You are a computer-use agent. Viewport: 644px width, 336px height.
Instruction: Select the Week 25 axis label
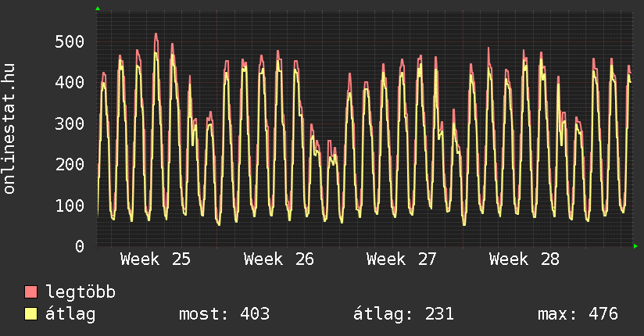click(x=156, y=259)
